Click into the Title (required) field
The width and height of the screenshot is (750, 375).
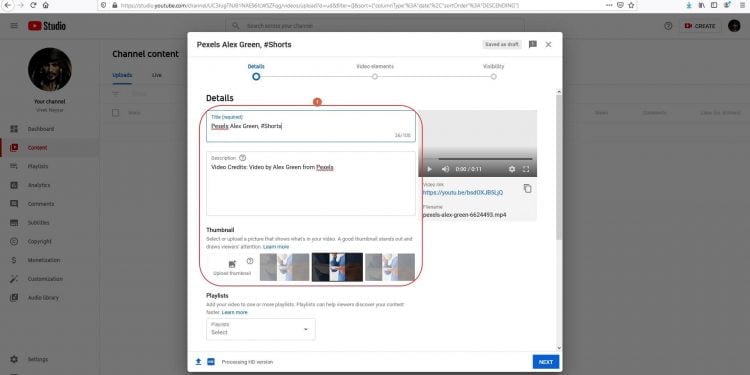[x=311, y=127]
